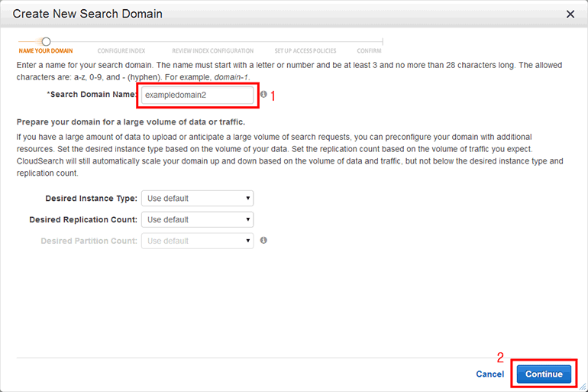Focus the Search Domain Name text field
This screenshot has height=392, width=588.
point(197,95)
